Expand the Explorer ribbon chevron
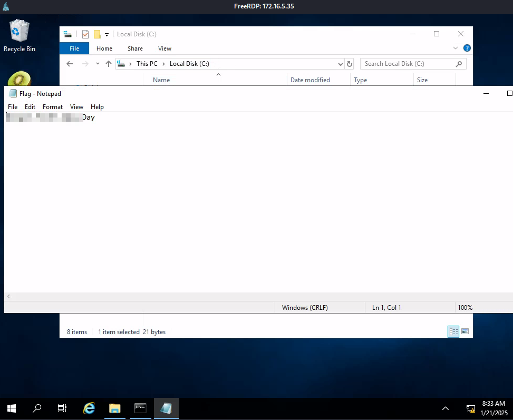The height and width of the screenshot is (420, 513). coord(456,48)
